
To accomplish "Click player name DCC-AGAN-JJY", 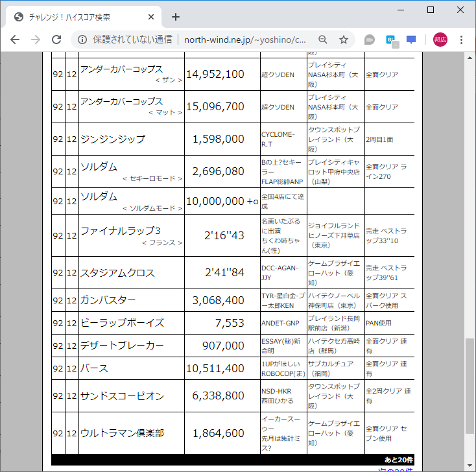I will (280, 273).
